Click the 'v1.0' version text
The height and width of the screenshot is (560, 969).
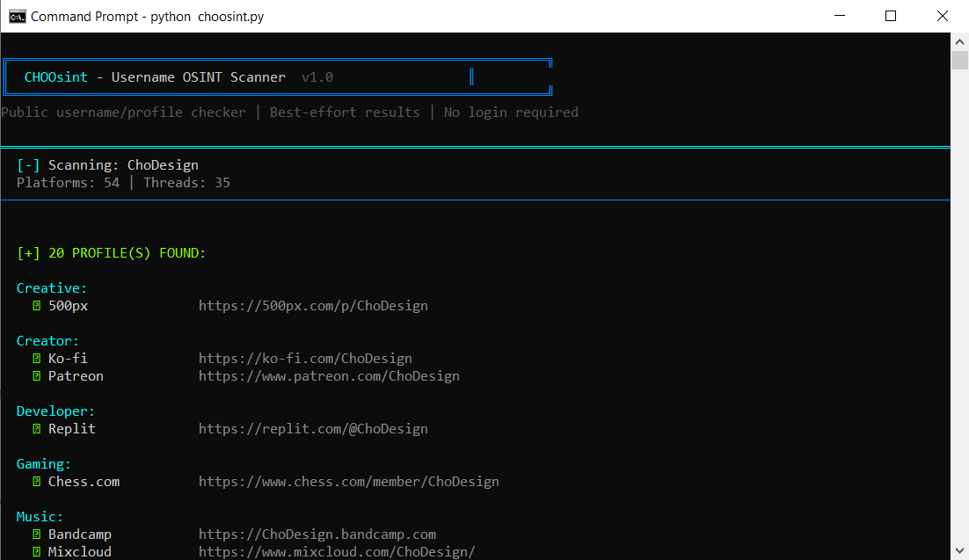[317, 77]
